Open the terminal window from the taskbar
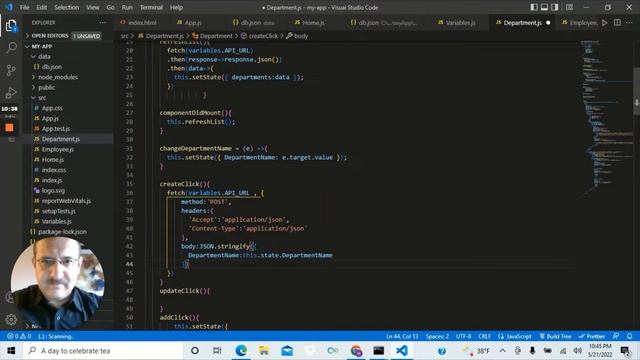 coord(379,351)
